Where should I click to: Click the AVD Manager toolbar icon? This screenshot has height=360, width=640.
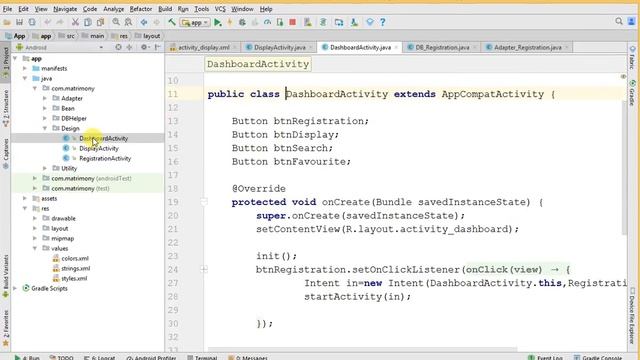click(x=308, y=22)
